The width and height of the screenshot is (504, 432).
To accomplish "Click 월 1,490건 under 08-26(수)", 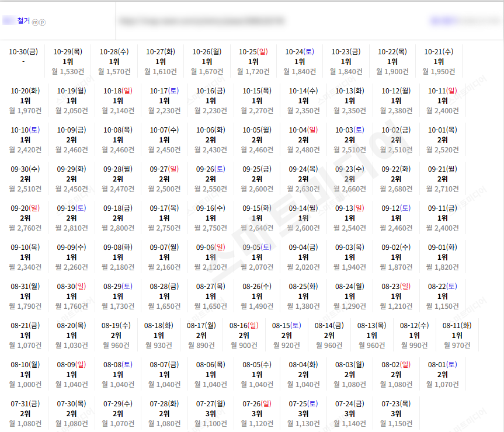I will click(x=257, y=306).
